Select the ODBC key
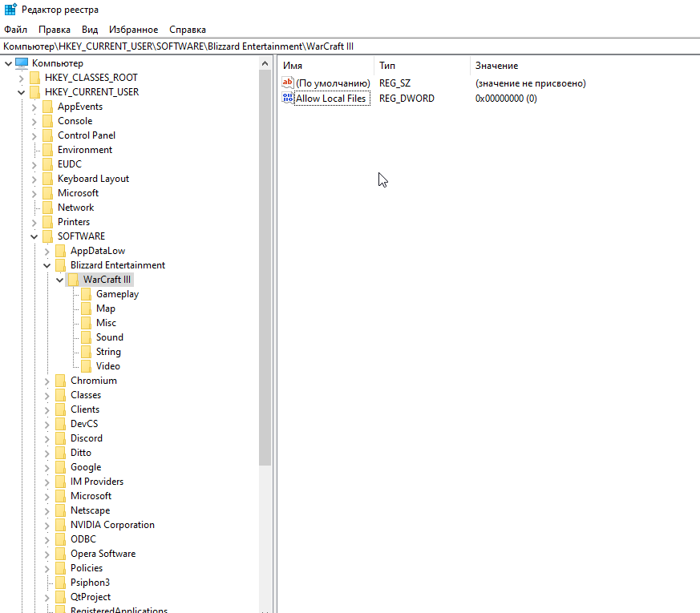700x613 pixels. pos(83,539)
